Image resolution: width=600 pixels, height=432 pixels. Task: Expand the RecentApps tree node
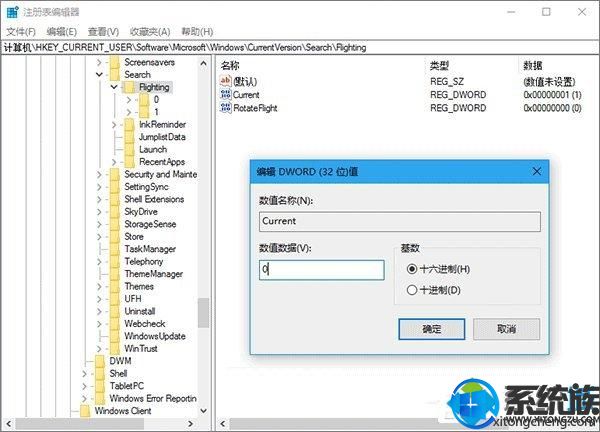(114, 162)
